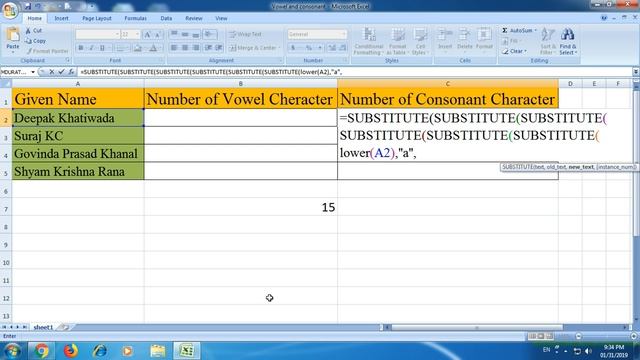This screenshot has width=640, height=360.
Task: Open the Name Box dropdown
Action: 33,72
